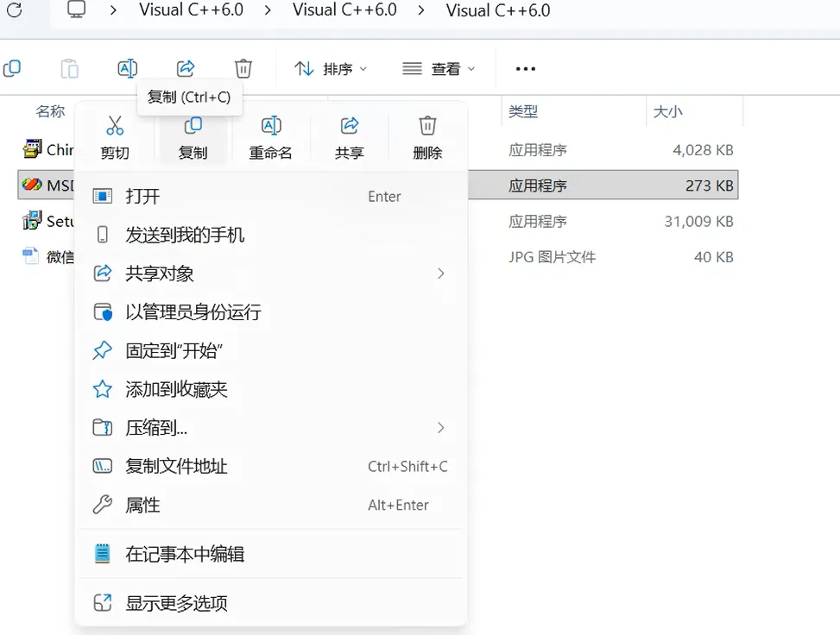Select 以管理员身份运行 menu entry
840x635 pixels.
[271, 312]
